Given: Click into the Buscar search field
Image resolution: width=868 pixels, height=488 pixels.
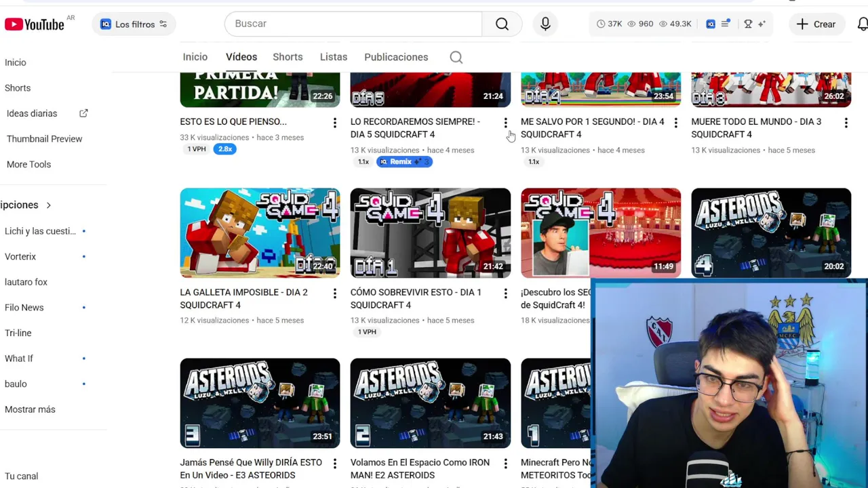Looking at the screenshot, I should coord(353,24).
